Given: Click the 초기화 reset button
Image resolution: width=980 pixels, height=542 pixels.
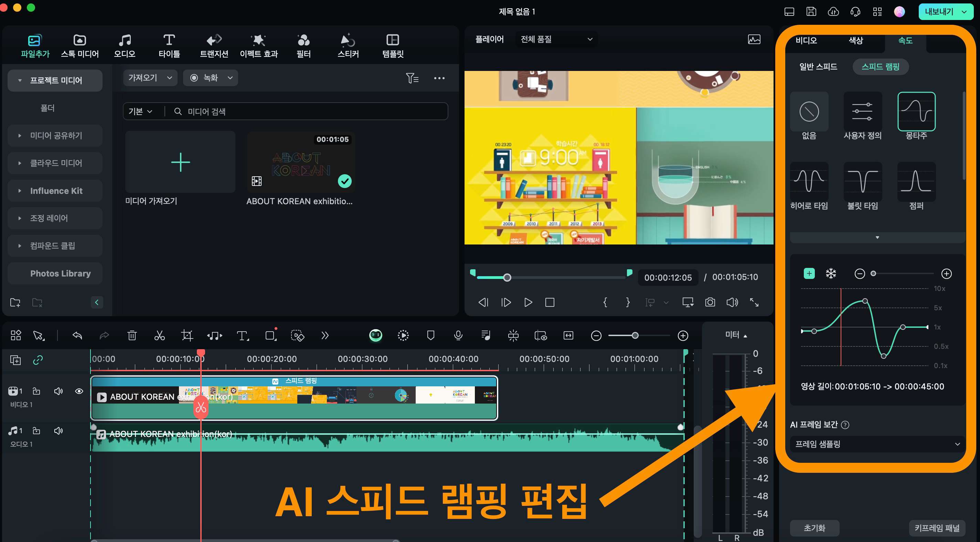Looking at the screenshot, I should click(814, 528).
